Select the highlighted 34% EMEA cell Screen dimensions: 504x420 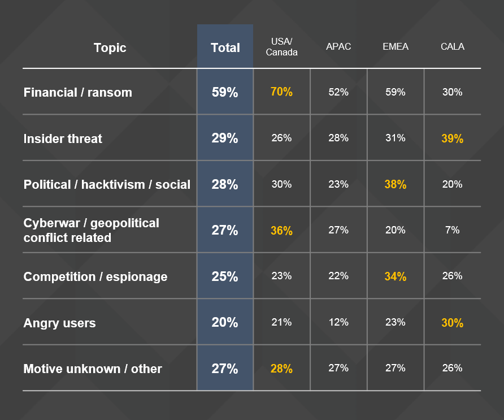[x=395, y=277]
